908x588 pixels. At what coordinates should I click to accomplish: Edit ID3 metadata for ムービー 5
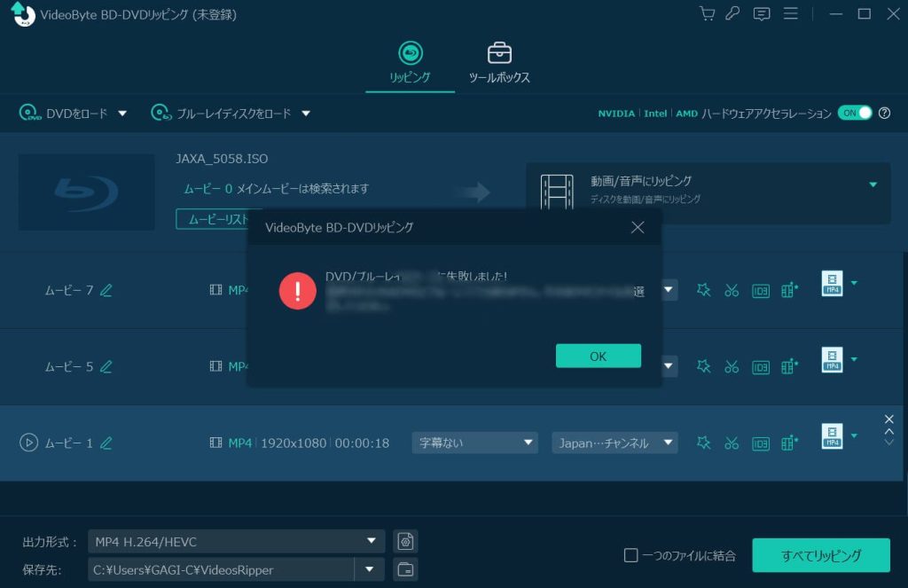pos(760,366)
